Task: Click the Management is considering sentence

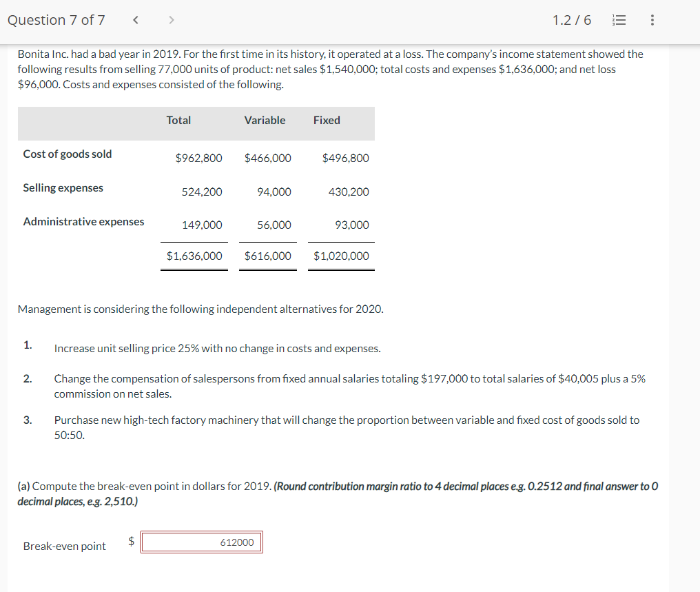Action: [x=200, y=309]
